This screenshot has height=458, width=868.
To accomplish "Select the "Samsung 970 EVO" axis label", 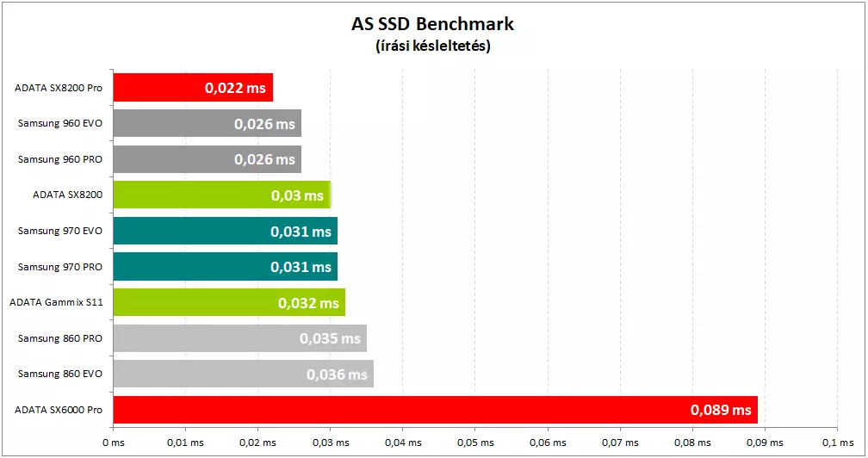I will [60, 231].
